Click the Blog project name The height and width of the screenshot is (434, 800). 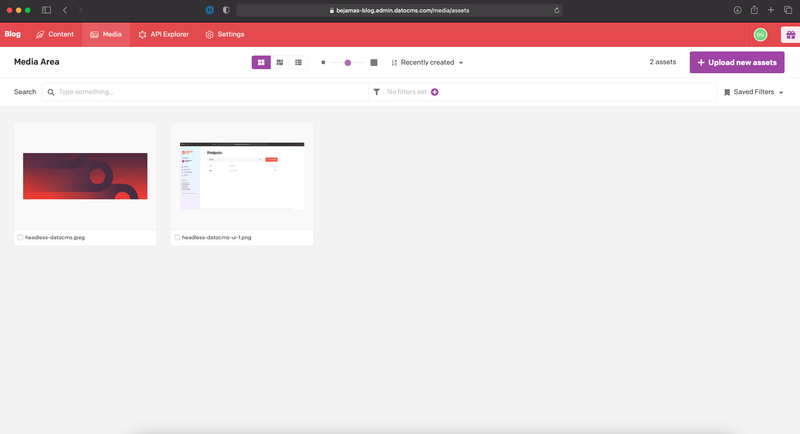(x=13, y=34)
